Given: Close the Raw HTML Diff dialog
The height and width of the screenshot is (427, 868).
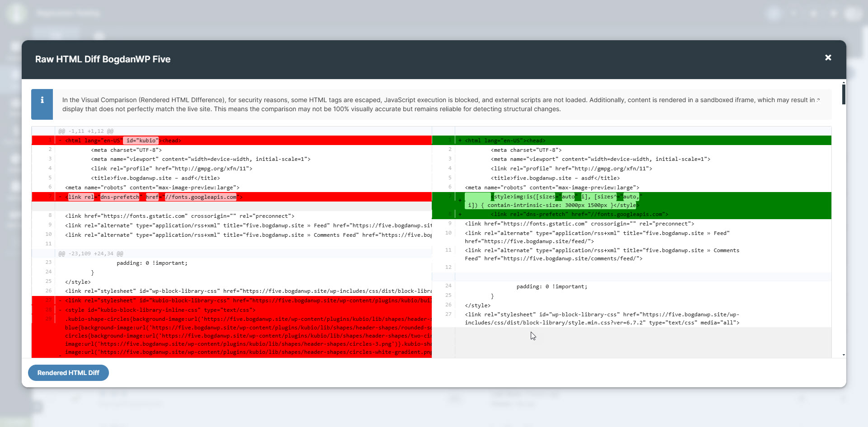Looking at the screenshot, I should (828, 58).
